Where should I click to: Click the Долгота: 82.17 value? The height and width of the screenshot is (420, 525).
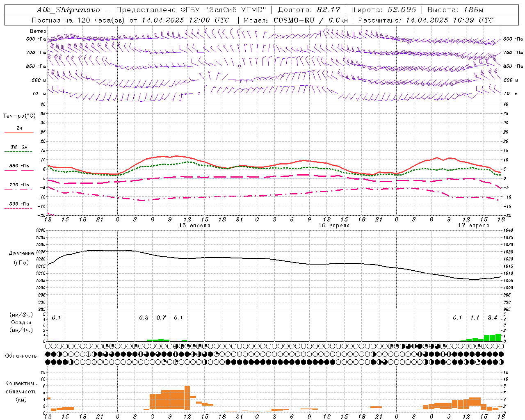309,10
